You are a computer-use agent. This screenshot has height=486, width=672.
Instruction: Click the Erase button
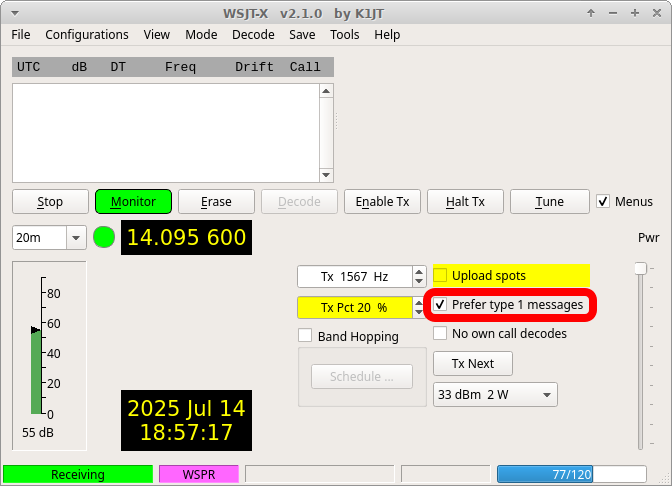coord(216,201)
